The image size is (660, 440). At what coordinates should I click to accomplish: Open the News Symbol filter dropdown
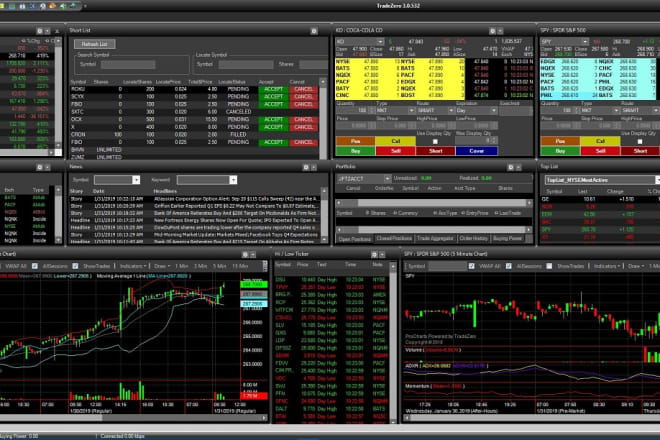pyautogui.click(x=136, y=180)
